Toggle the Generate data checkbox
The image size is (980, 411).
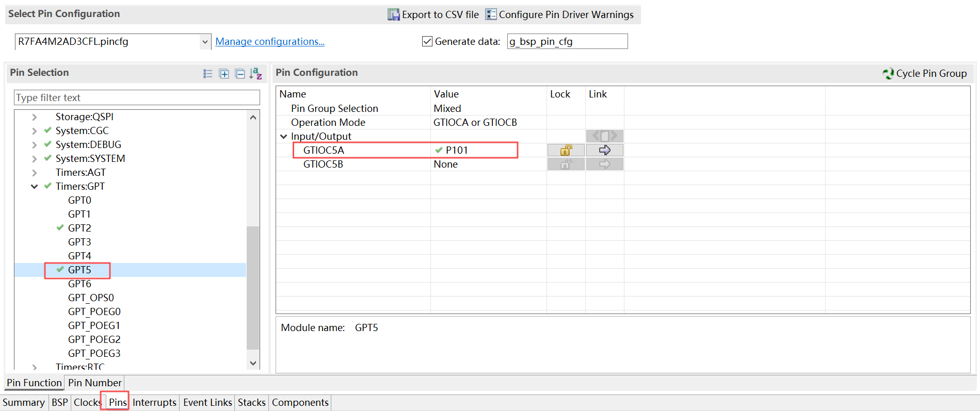pyautogui.click(x=427, y=41)
